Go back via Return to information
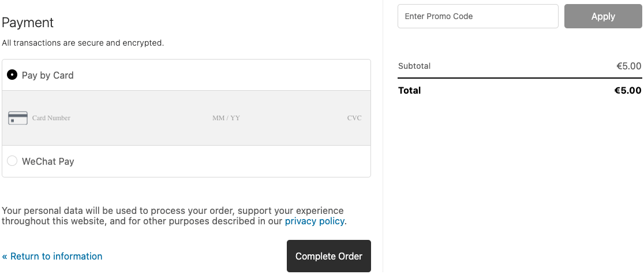This screenshot has height=274, width=644. (52, 256)
